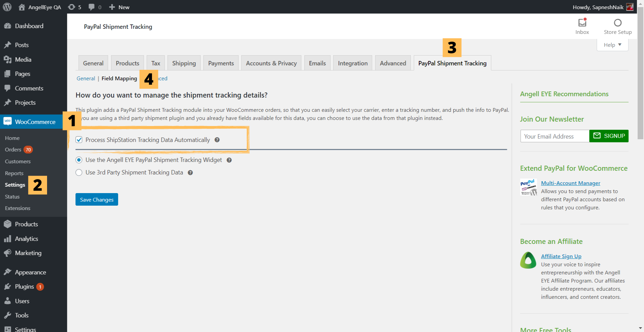This screenshot has width=644, height=332.
Task: Click the Marketing megaphone icon
Action: coord(7,253)
